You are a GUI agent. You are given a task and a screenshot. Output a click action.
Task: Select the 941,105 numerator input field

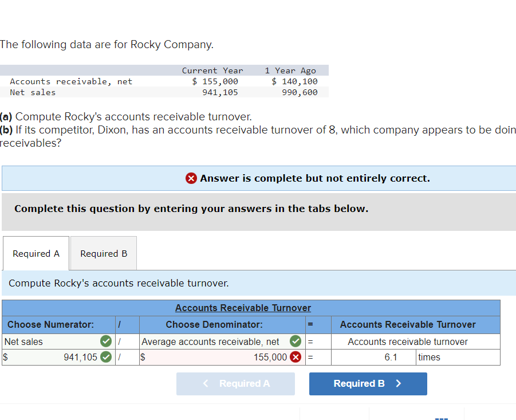(x=63, y=357)
